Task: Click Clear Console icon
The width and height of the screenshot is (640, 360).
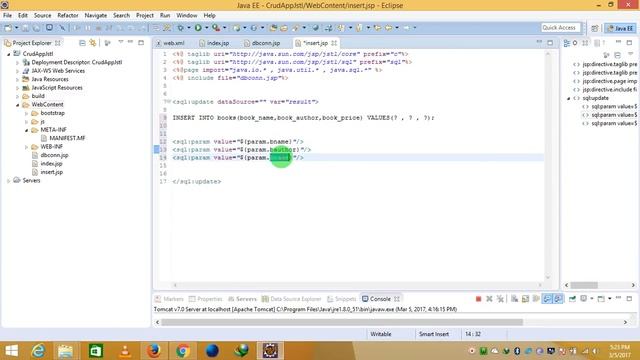Action: click(514, 299)
